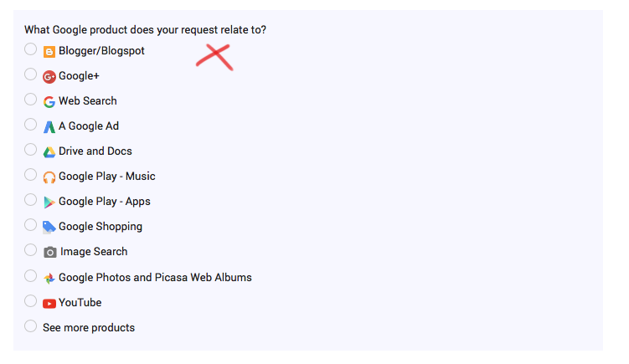Click the gray camera Image Search icon
This screenshot has height=364, width=629.
(x=49, y=252)
